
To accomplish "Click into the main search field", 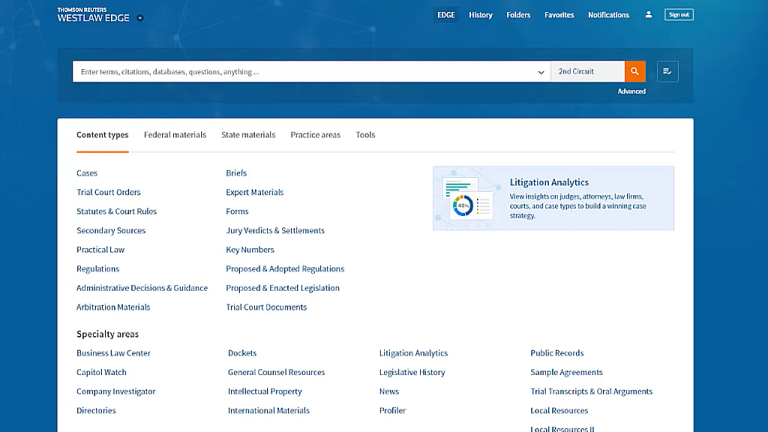I will [x=300, y=72].
